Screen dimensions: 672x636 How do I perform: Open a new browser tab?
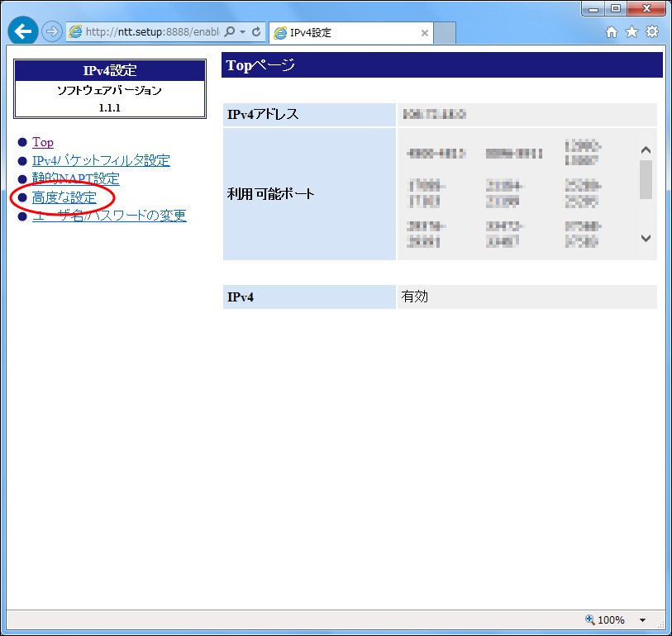pyautogui.click(x=444, y=32)
